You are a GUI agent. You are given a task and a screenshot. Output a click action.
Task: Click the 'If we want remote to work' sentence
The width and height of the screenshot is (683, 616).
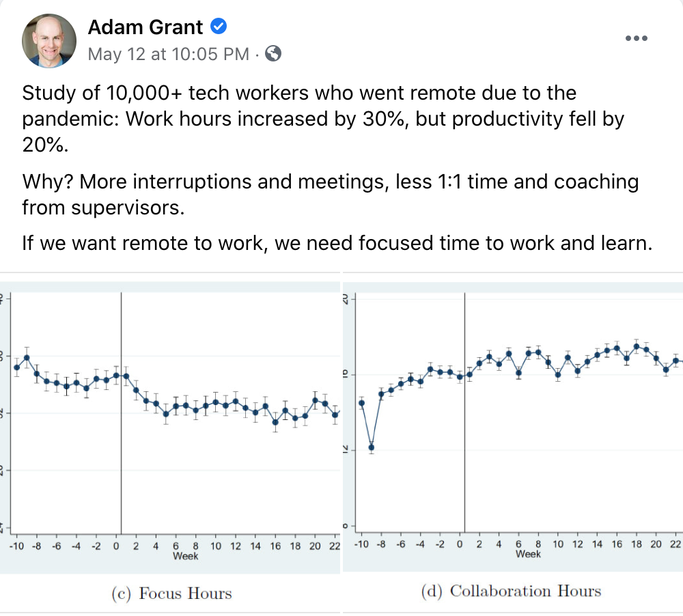click(x=337, y=243)
